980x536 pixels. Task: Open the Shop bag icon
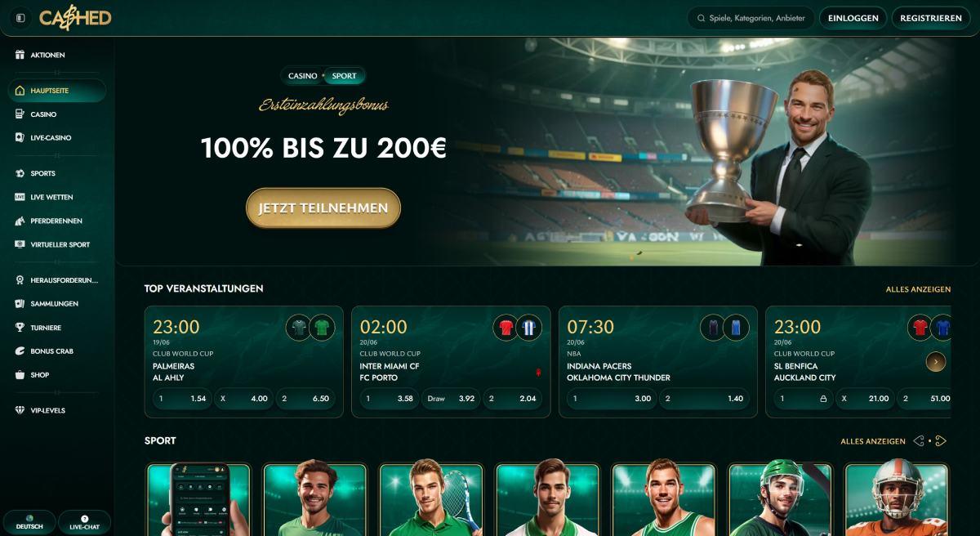(20, 375)
